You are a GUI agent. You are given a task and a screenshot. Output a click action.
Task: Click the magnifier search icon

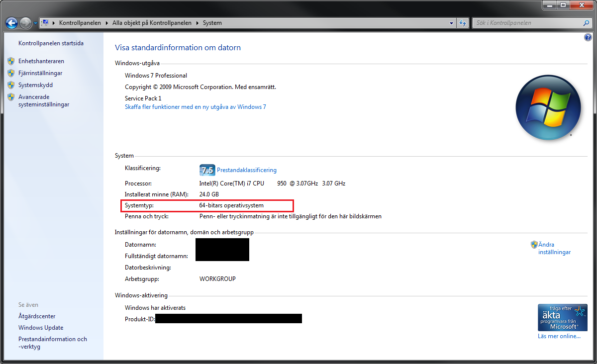pyautogui.click(x=586, y=23)
